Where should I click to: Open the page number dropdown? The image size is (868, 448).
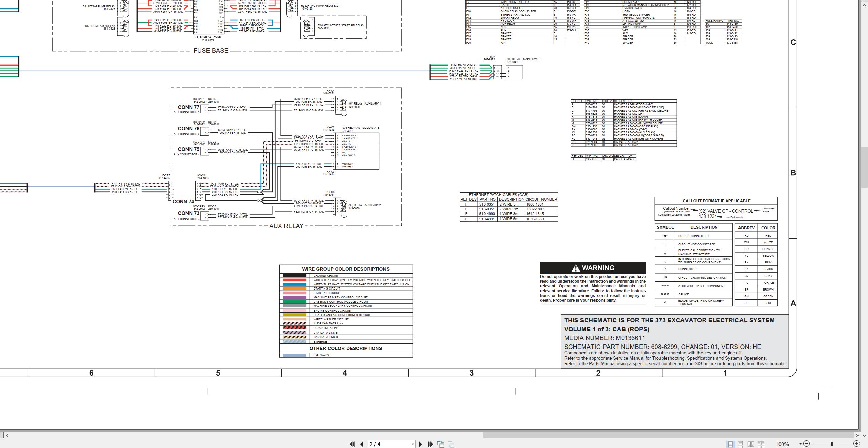[x=413, y=444]
